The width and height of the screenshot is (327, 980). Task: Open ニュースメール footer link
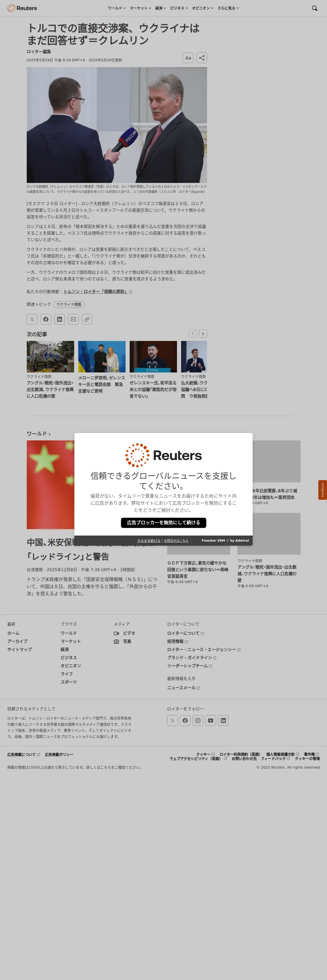pyautogui.click(x=183, y=688)
